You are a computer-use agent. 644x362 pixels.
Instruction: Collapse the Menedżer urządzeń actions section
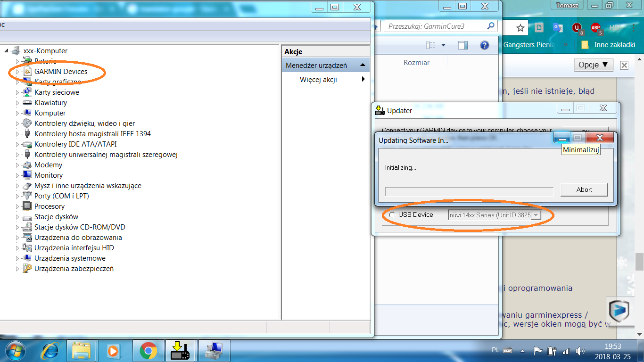pyautogui.click(x=363, y=65)
